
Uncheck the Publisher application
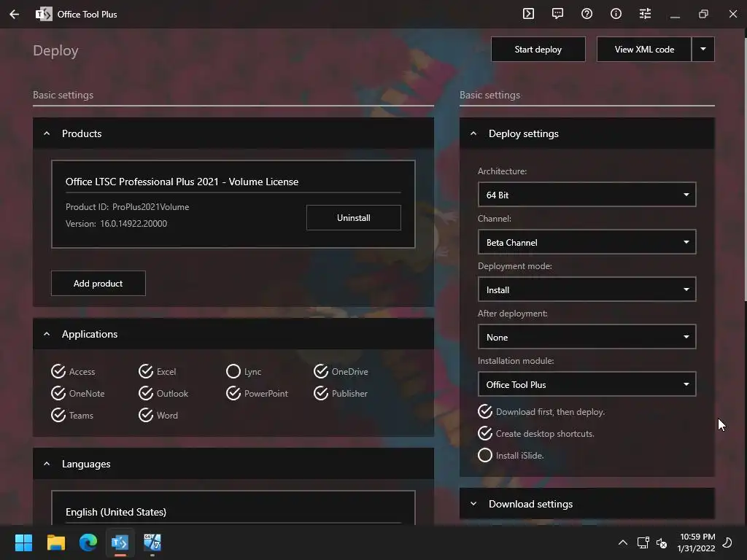coord(341,393)
